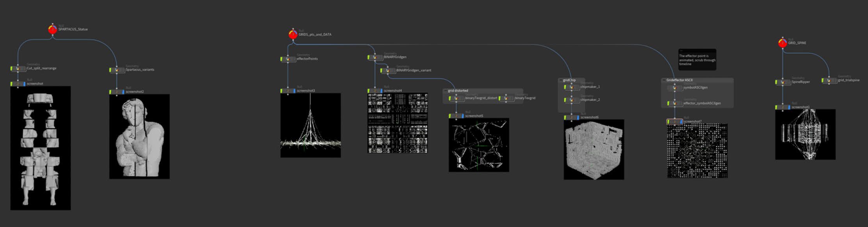The width and height of the screenshot is (868, 227).
Task: Toggle blue display flag on screenshot7 node
Action: tap(681, 122)
